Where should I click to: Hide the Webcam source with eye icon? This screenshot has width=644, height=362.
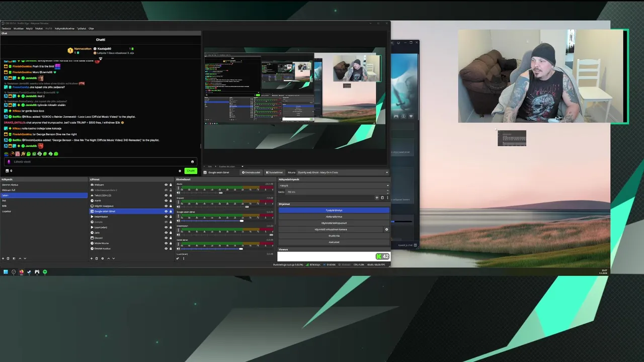click(x=166, y=185)
